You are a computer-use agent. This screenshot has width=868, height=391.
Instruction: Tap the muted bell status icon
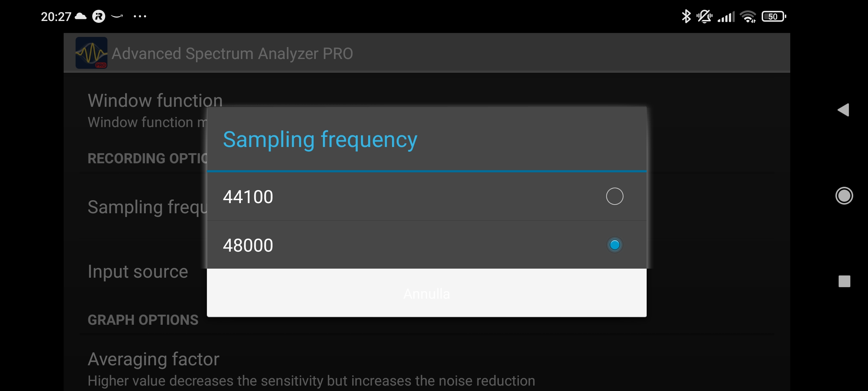[705, 16]
